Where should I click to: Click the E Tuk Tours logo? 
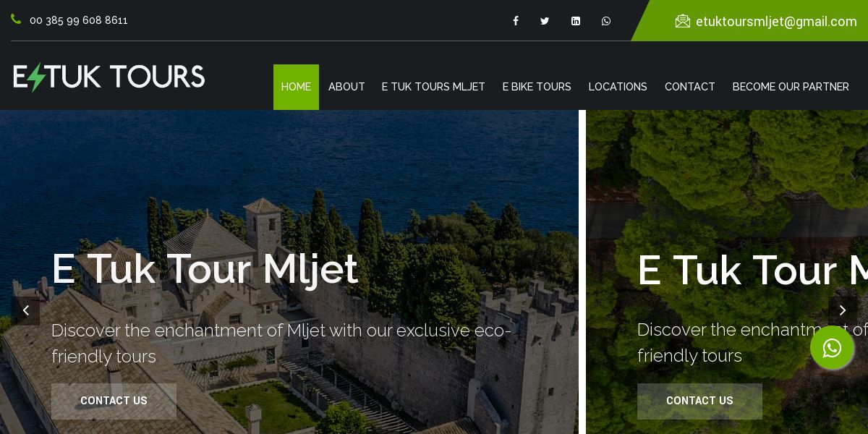(109, 77)
